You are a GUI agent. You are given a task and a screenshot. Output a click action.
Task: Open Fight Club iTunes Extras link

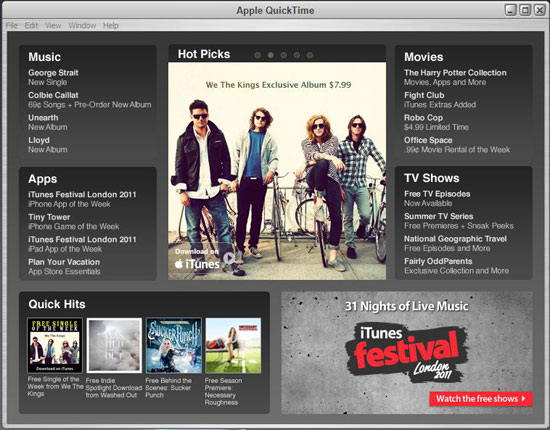440,100
